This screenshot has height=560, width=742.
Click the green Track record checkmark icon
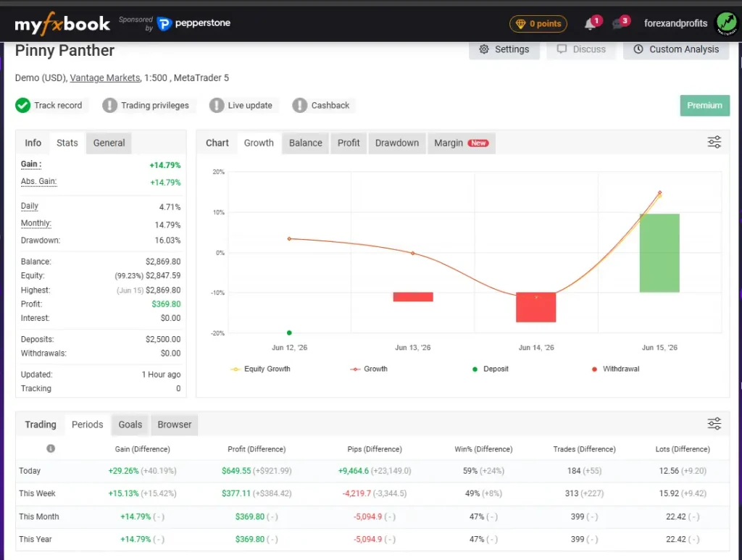pos(22,106)
